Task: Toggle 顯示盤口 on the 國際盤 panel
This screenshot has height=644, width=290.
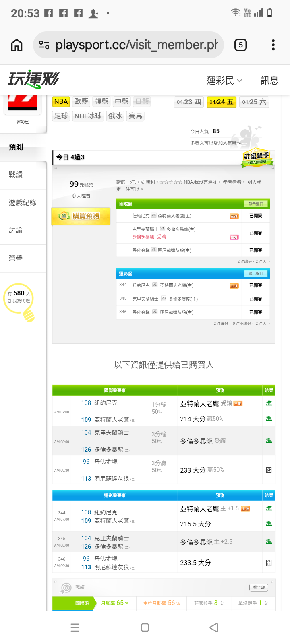Action: tap(256, 204)
